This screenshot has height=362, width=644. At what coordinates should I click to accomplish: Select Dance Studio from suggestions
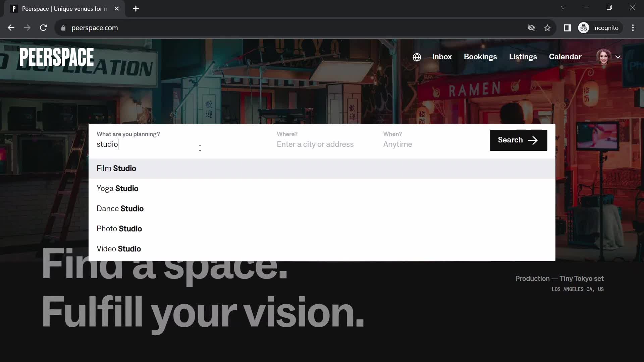pos(120,208)
